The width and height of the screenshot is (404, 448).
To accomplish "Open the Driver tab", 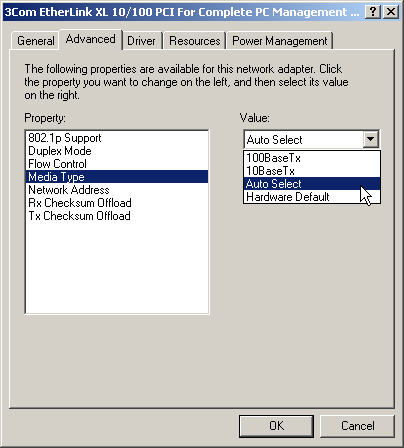I will point(141,41).
